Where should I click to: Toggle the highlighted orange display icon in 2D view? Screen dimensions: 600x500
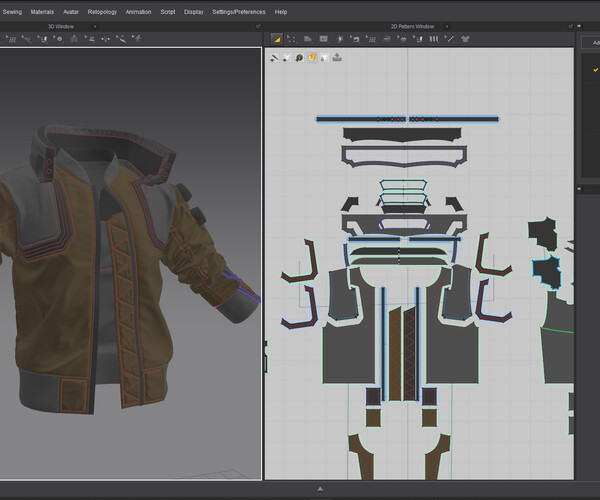(x=312, y=58)
